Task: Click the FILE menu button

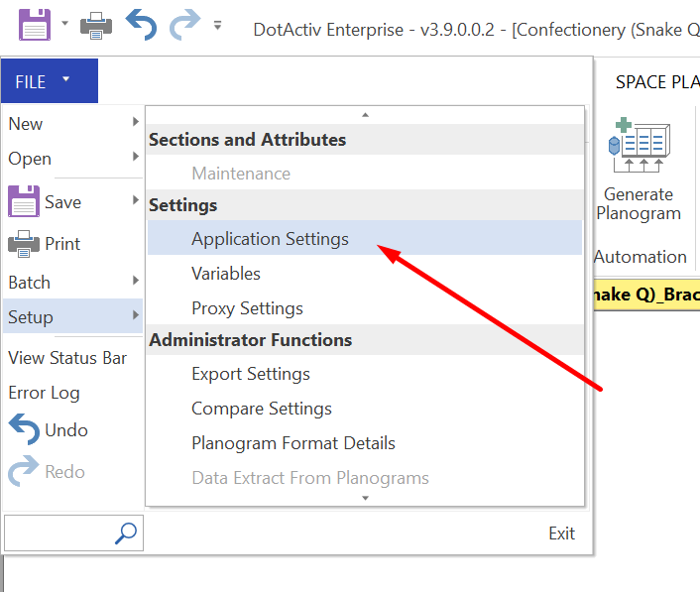Action: click(x=50, y=81)
